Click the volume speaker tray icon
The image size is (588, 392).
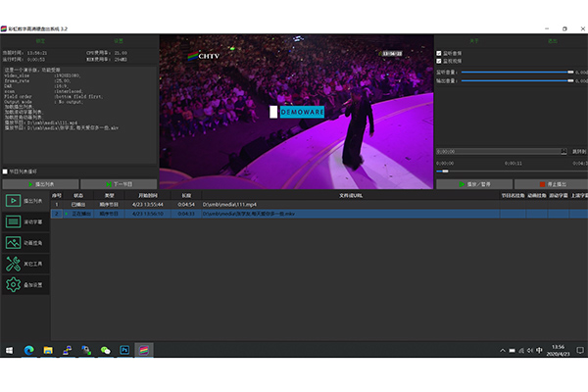click(530, 351)
